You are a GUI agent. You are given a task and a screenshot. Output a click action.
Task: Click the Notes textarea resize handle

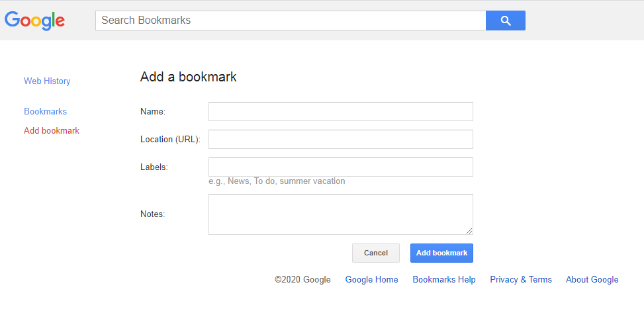(x=469, y=231)
